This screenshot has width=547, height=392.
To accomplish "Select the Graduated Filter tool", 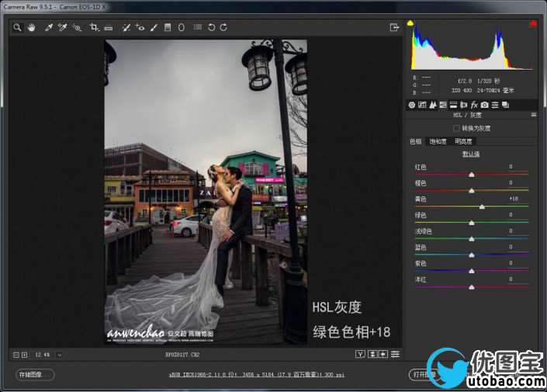I will (x=168, y=27).
